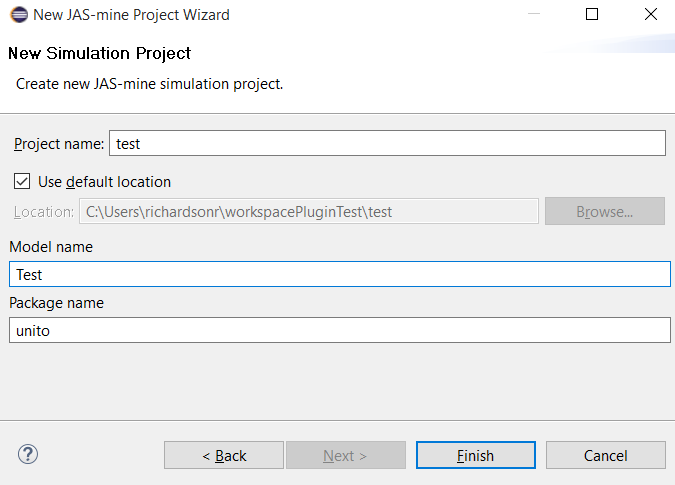Select the Package name input field
The height and width of the screenshot is (485, 675).
(338, 330)
